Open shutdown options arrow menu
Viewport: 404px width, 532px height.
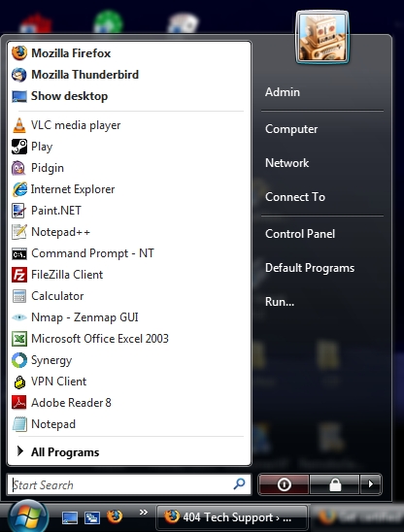point(370,484)
